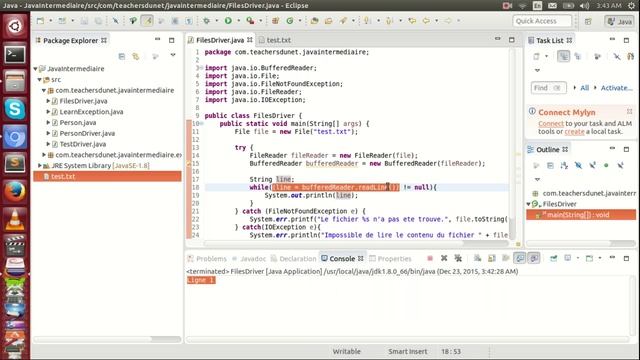This screenshot has width=640, height=360.
Task: Click the New Java Package icon
Action: pyautogui.click(x=276, y=20)
